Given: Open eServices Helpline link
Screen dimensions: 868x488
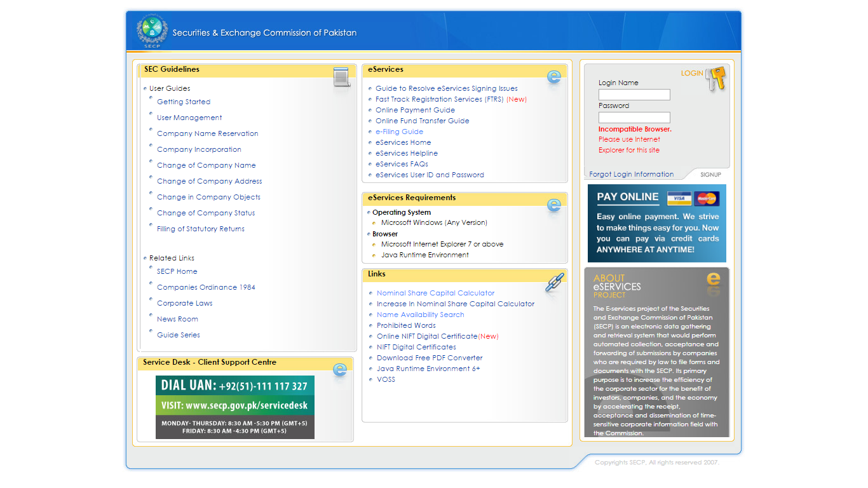Looking at the screenshot, I should [407, 153].
